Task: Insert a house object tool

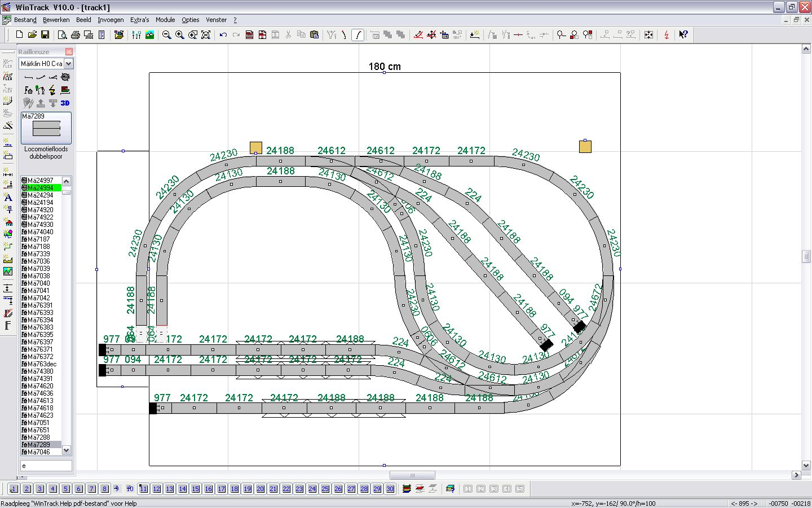Action: pyautogui.click(x=8, y=222)
